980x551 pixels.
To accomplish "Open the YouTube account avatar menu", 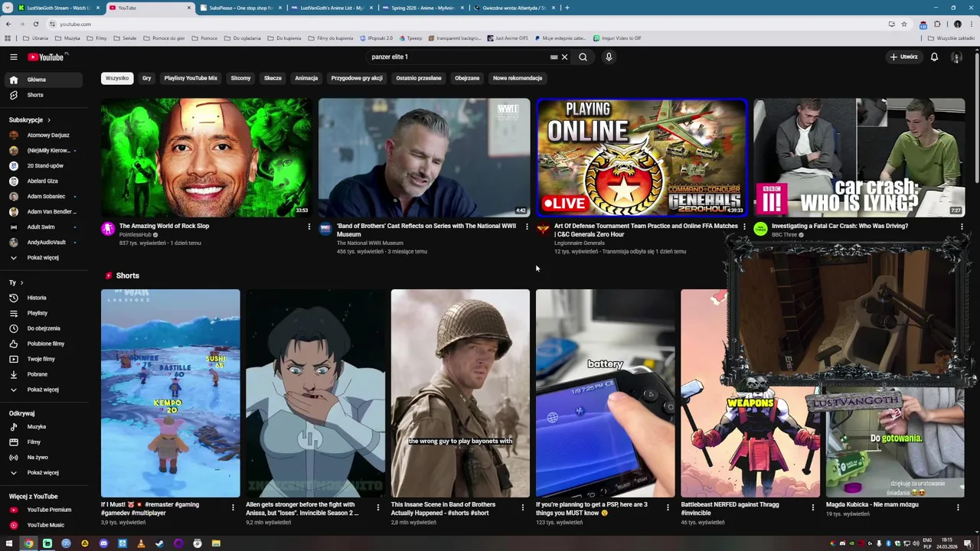I will [x=956, y=57].
